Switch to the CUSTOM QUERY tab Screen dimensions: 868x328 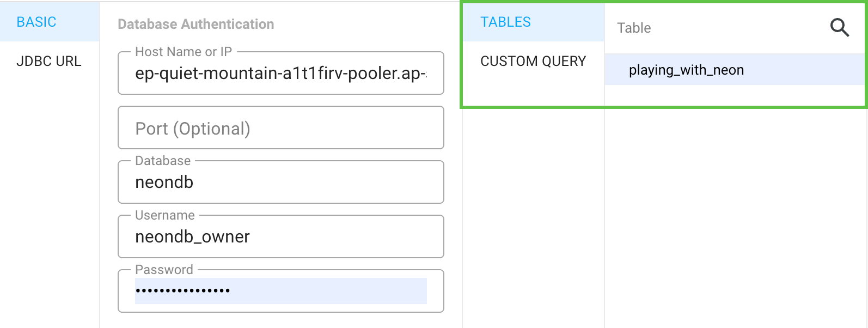(x=533, y=61)
